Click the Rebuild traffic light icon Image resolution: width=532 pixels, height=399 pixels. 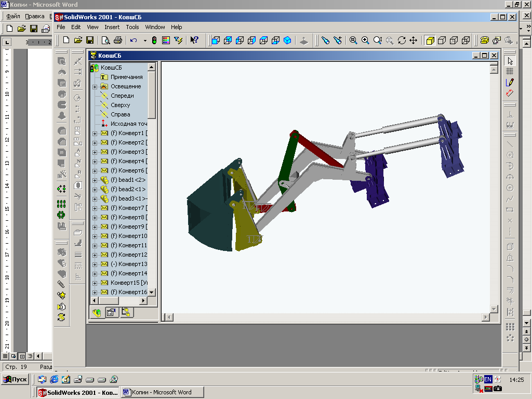pyautogui.click(x=154, y=40)
